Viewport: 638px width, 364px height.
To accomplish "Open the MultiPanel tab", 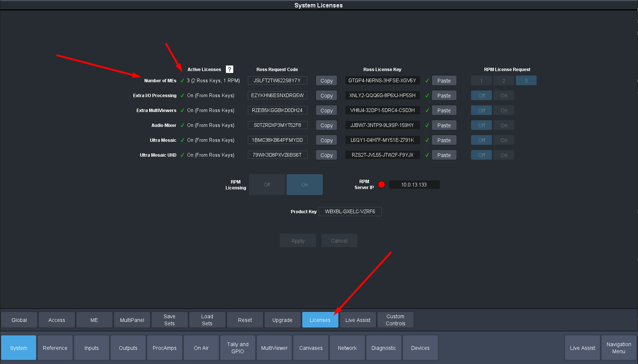I will 132,320.
